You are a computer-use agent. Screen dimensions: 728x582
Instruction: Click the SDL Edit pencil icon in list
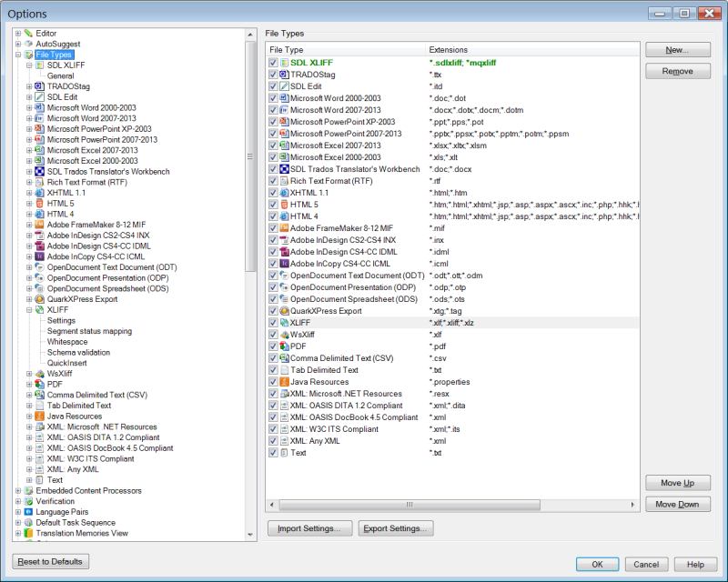[285, 86]
